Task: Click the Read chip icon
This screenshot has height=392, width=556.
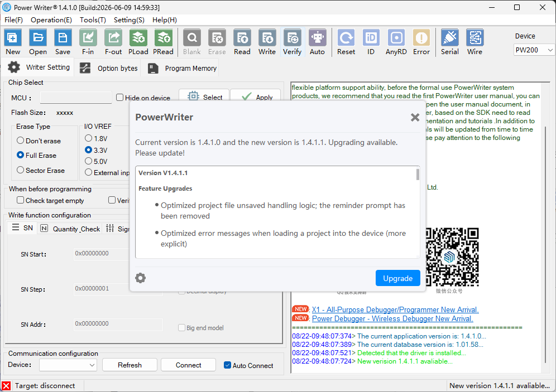Action: tap(242, 42)
